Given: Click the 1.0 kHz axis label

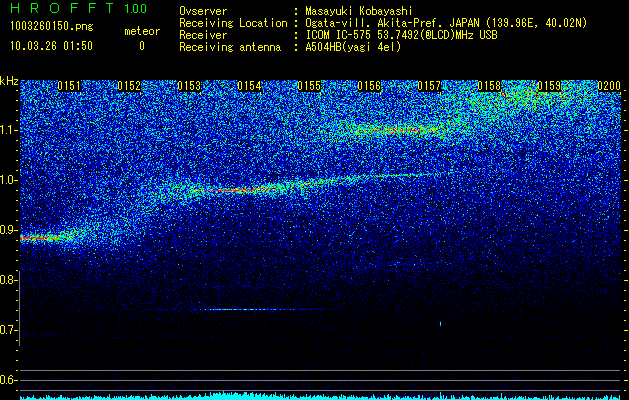Looking at the screenshot, I should (x=8, y=180).
